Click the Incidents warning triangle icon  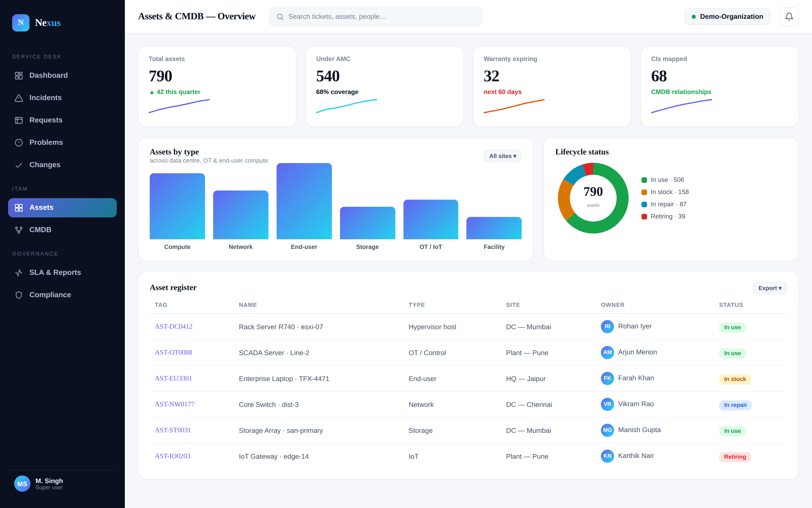coord(19,98)
